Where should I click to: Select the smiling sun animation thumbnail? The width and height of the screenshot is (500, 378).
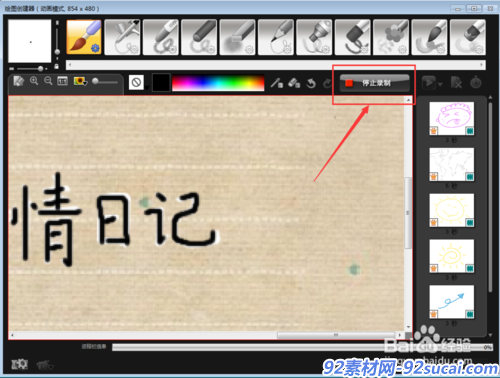click(452, 210)
